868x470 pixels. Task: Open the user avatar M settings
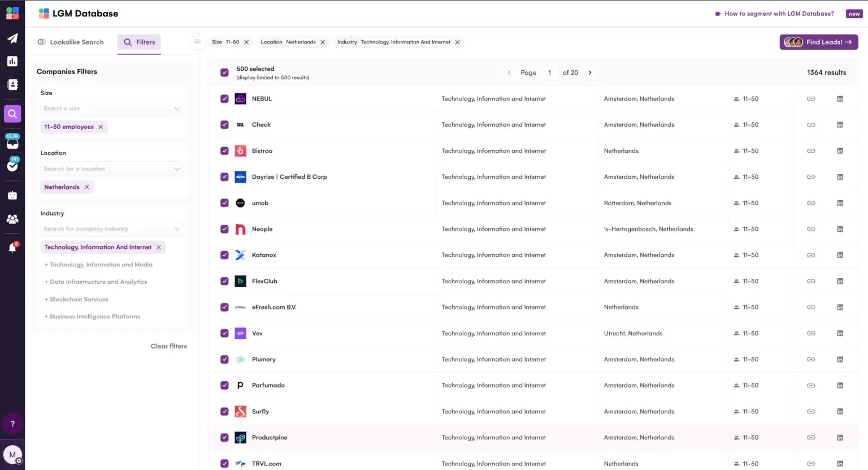(12, 455)
